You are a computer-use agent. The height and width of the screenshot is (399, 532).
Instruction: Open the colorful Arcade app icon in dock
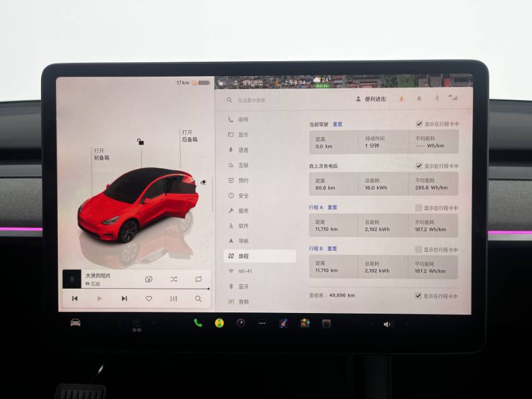pyautogui.click(x=305, y=324)
